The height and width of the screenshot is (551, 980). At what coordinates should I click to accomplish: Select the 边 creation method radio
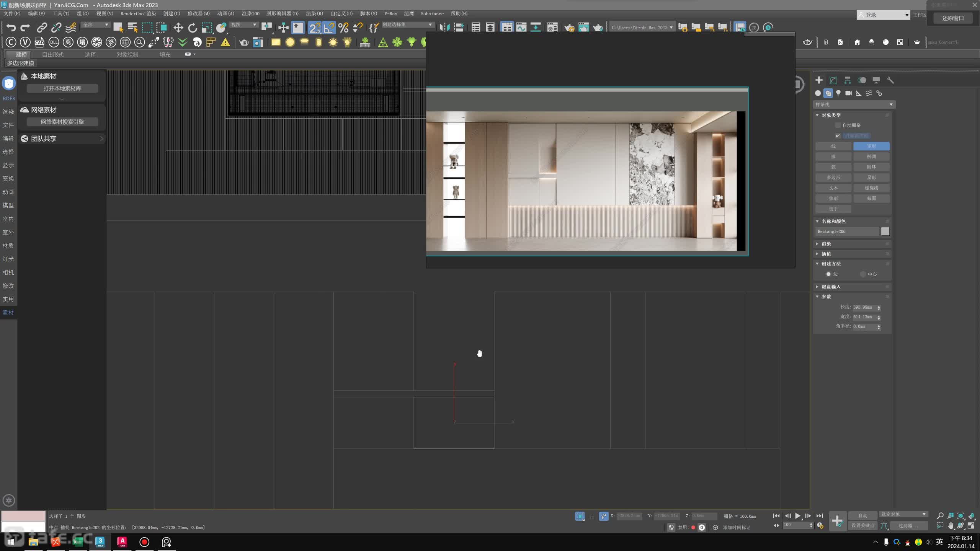pos(828,274)
